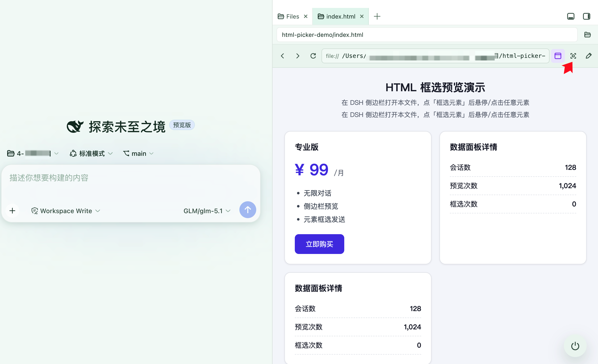Screen dimensions: 598x364
Task: Open the GLM/glm-5.1 model dropdown
Action: [207, 211]
